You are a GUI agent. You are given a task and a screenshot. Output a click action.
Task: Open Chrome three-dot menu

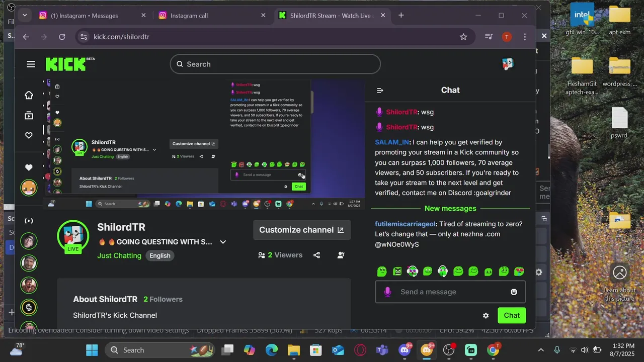525,37
